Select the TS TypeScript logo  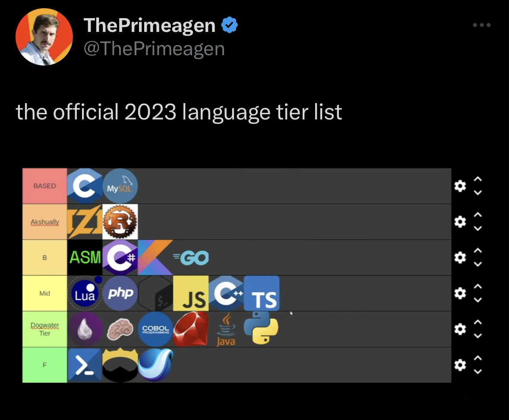[262, 293]
